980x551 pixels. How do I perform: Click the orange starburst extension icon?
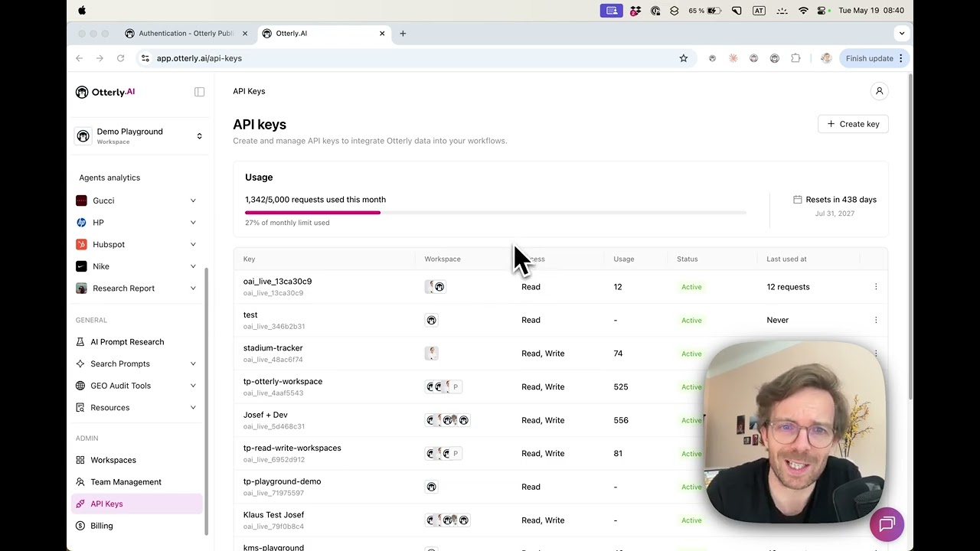point(733,58)
